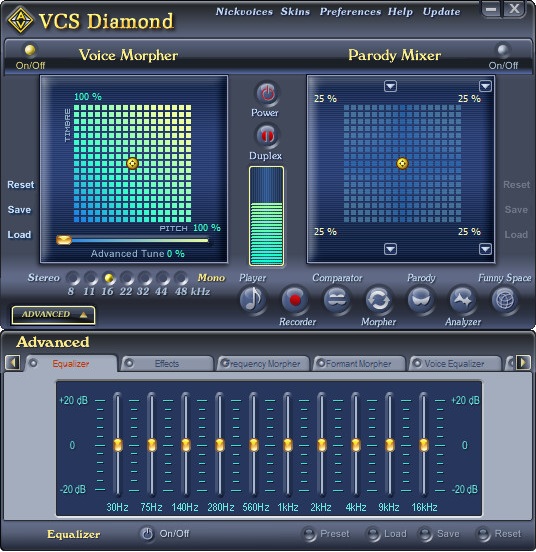Image resolution: width=536 pixels, height=552 pixels.
Task: Click the 280Hz equalizer slider knob
Action: point(220,445)
